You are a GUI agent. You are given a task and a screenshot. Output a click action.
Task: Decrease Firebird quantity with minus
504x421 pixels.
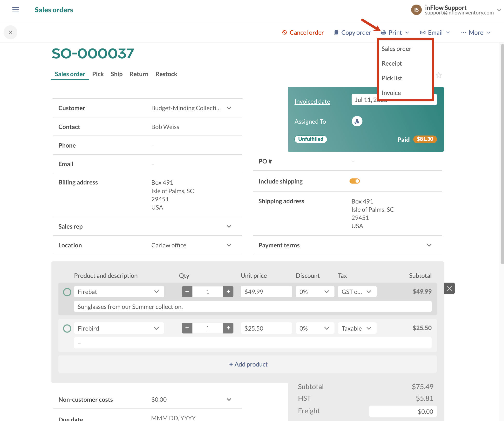[x=187, y=328]
